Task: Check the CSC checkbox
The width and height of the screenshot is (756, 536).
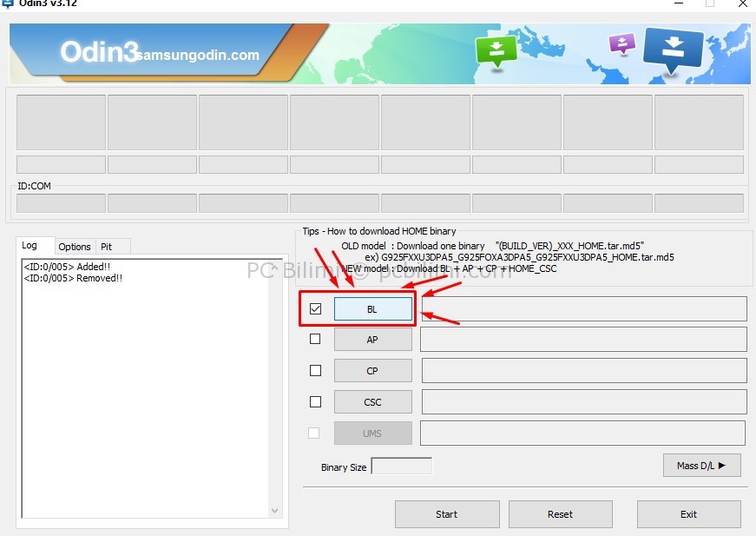Action: [315, 401]
